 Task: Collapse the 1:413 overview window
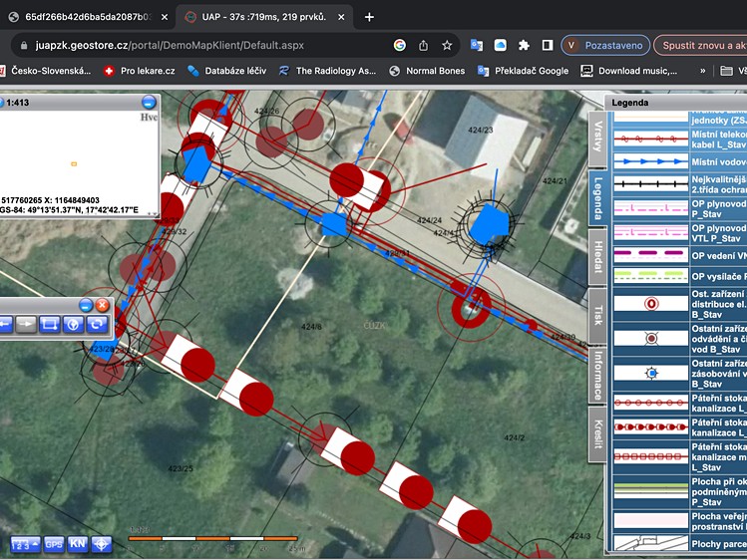coord(150,103)
